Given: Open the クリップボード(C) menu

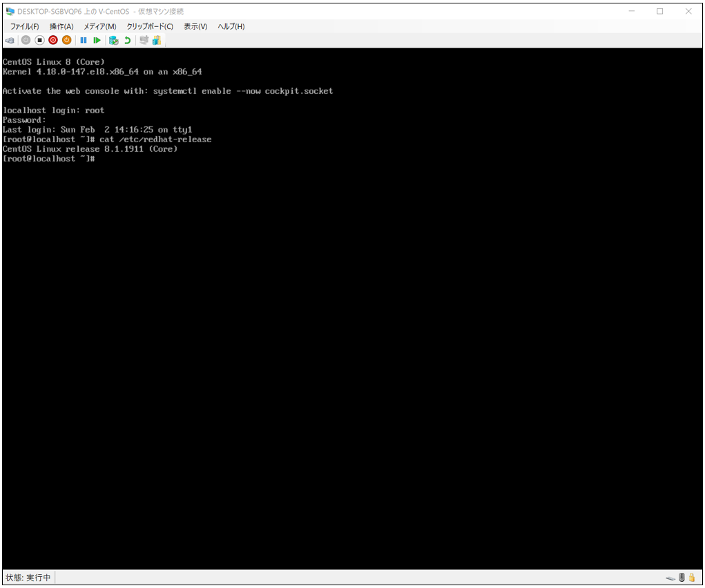Looking at the screenshot, I should pos(150,26).
